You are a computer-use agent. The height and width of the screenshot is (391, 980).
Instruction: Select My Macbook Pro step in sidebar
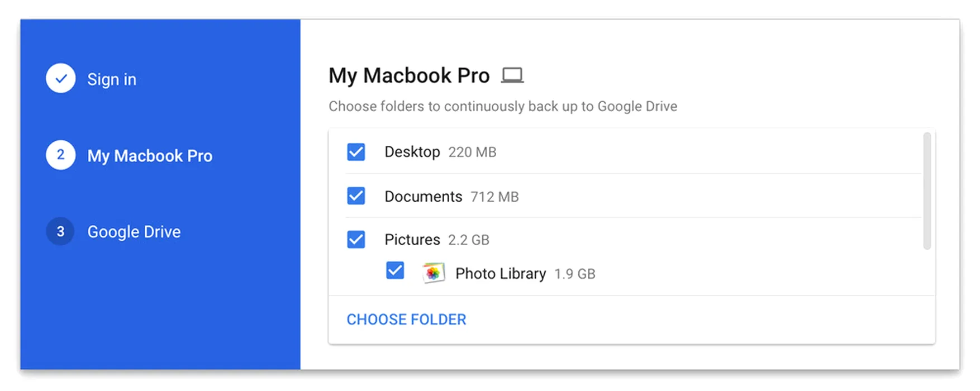coord(150,156)
